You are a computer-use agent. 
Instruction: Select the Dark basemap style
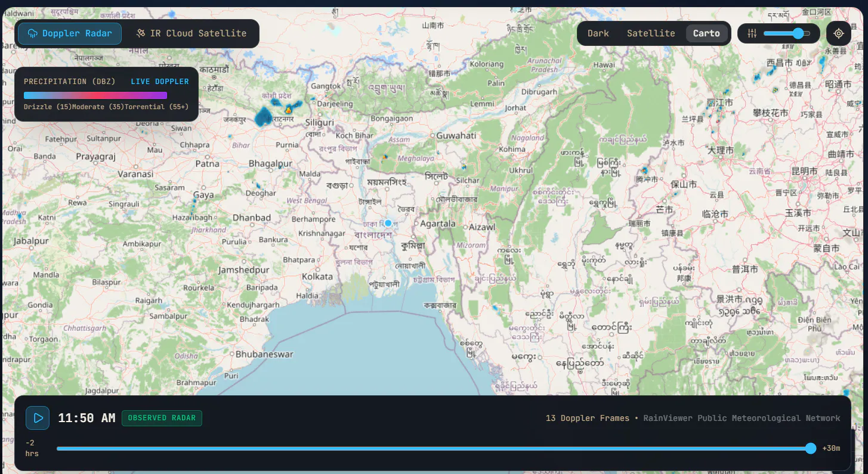coord(598,33)
